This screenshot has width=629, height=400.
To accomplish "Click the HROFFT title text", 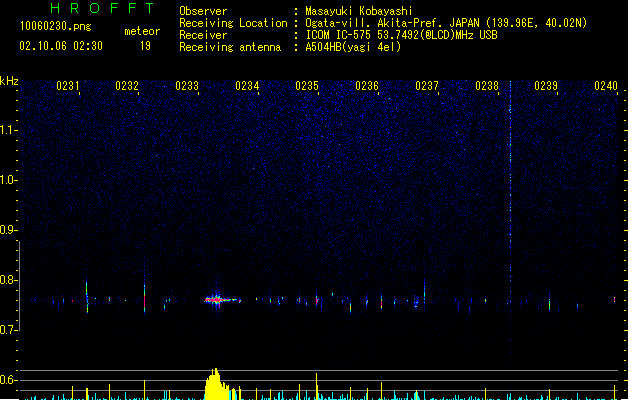I will [103, 8].
